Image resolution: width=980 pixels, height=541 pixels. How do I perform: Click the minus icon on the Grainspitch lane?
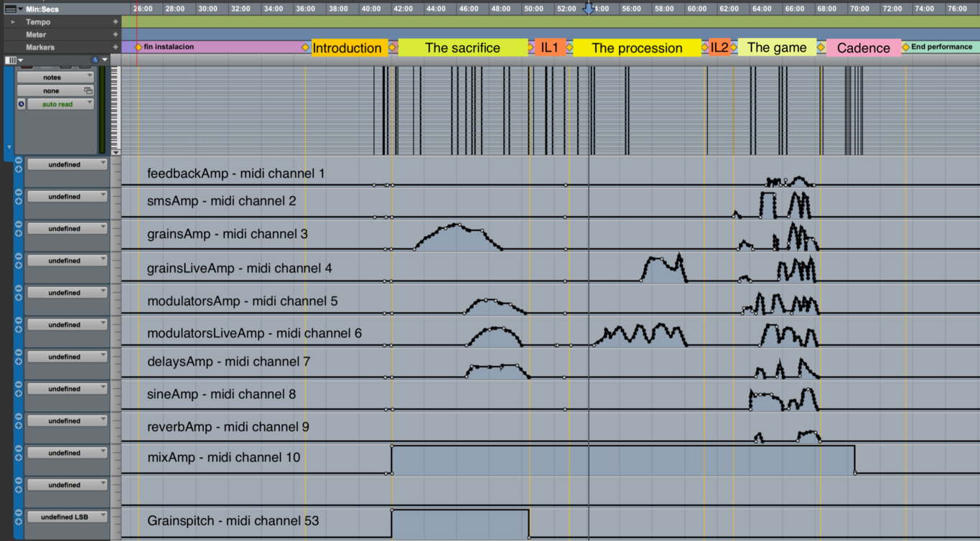19,513
